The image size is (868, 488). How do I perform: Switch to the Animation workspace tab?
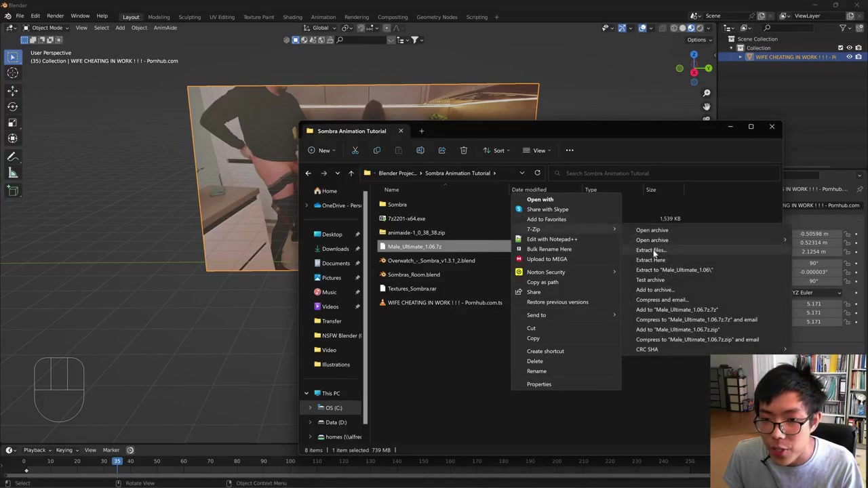323,17
